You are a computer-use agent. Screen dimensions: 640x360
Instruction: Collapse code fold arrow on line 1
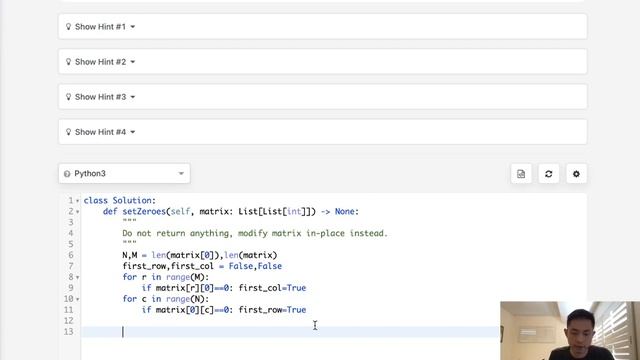78,201
